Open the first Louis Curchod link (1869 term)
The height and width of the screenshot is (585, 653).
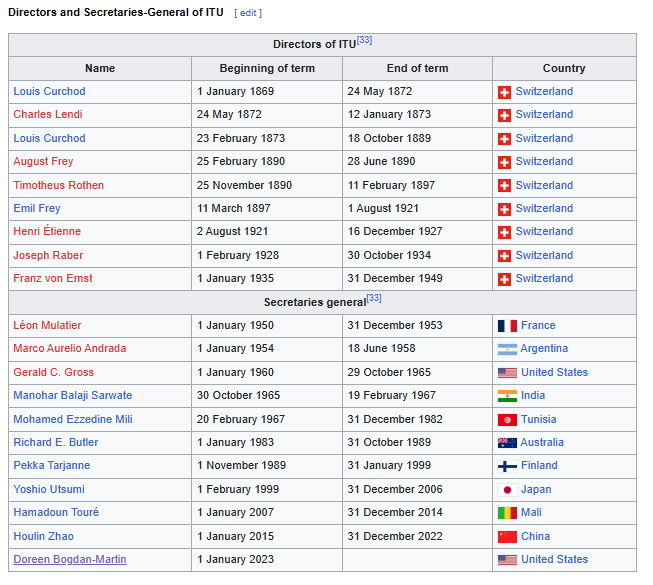49,91
